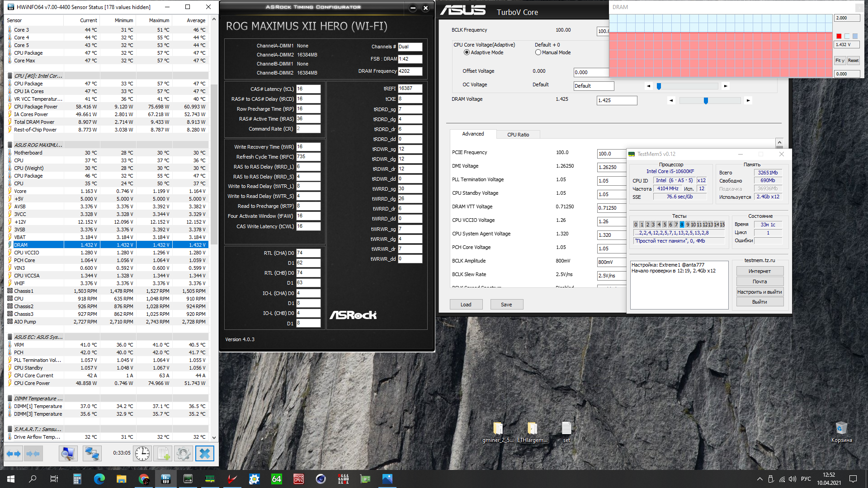
Task: Click the red color swatch in DRAM graph
Action: click(839, 36)
